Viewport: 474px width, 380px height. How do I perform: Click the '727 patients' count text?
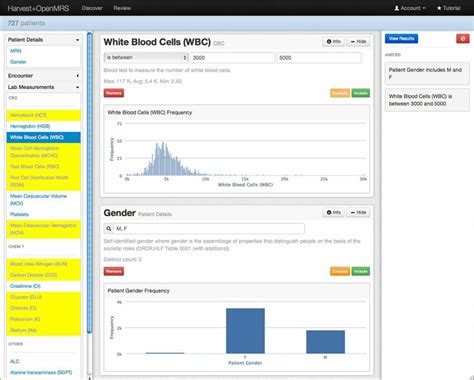coord(26,23)
